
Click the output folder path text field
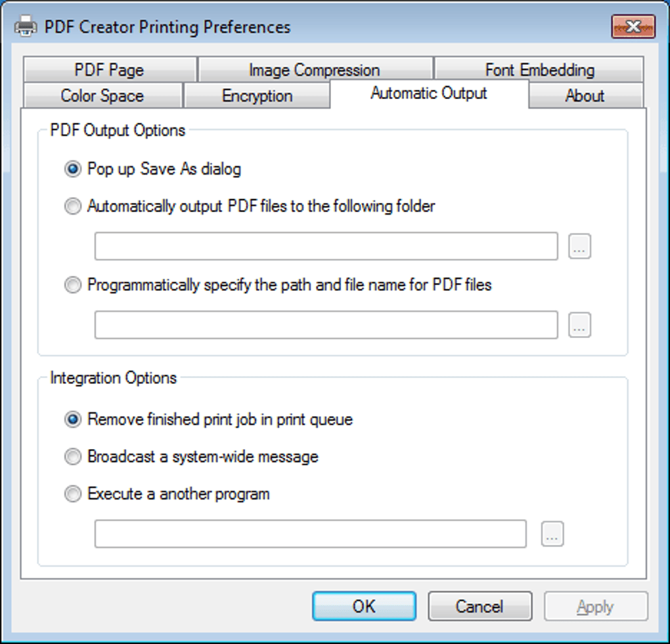[x=326, y=246]
